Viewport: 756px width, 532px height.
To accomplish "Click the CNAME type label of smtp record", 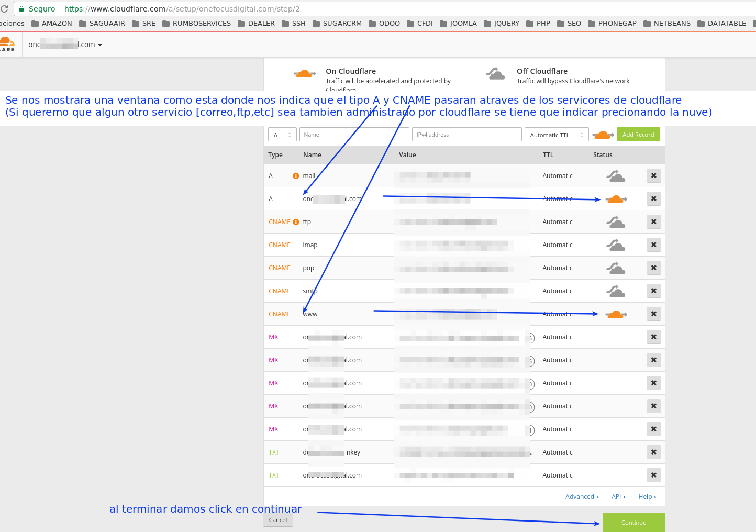I will click(280, 291).
